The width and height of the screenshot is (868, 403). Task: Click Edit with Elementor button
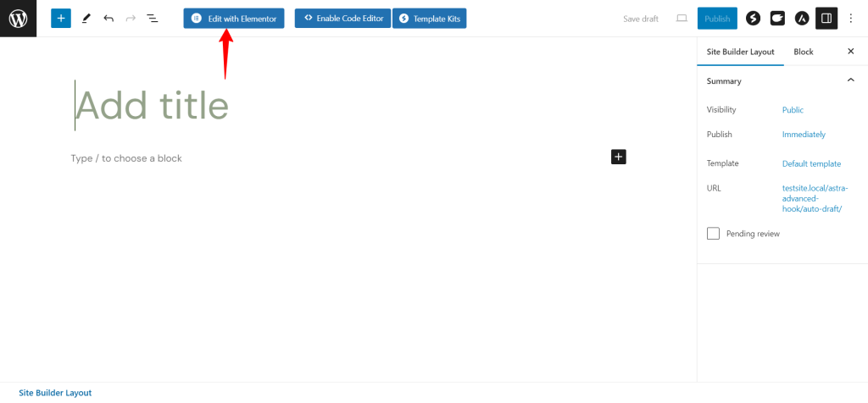(234, 19)
